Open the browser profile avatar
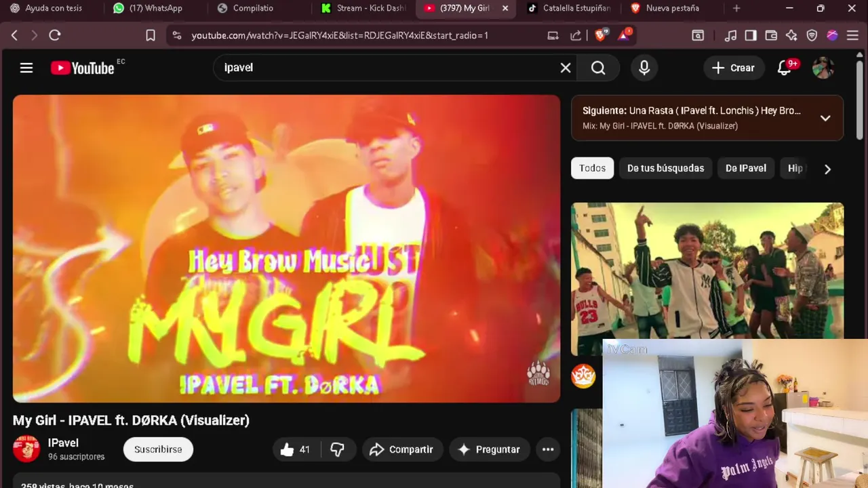The width and height of the screenshot is (868, 488). pos(832,35)
